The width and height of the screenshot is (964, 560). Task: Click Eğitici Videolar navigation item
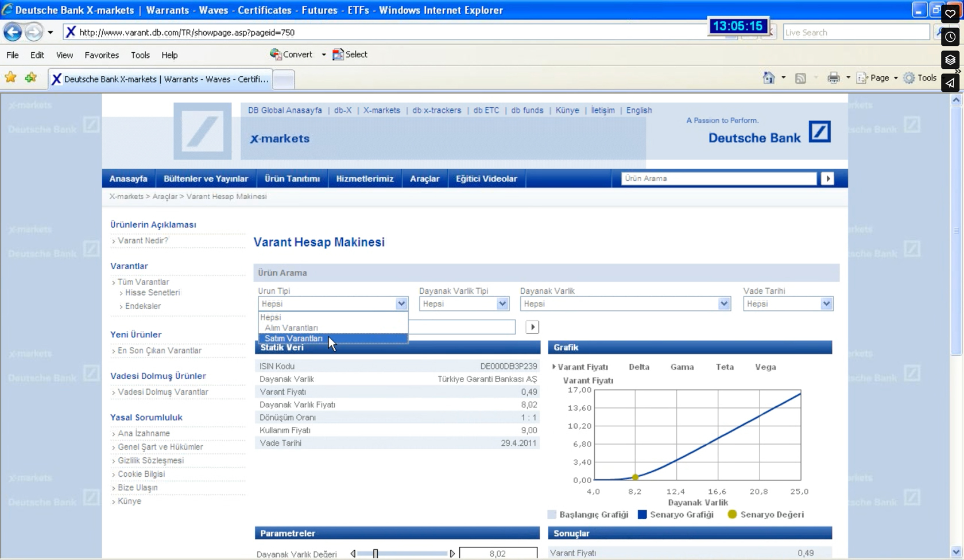click(x=486, y=178)
